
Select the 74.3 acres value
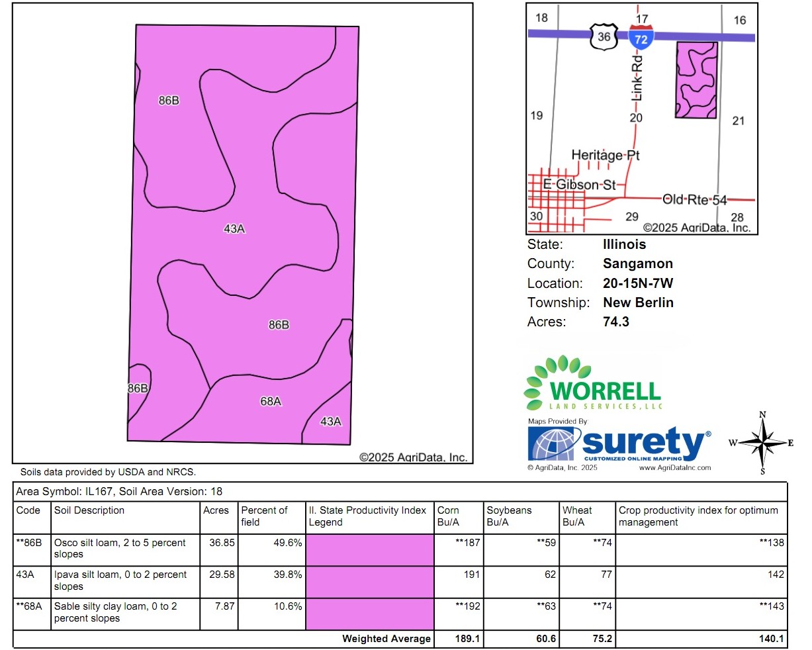tap(615, 322)
